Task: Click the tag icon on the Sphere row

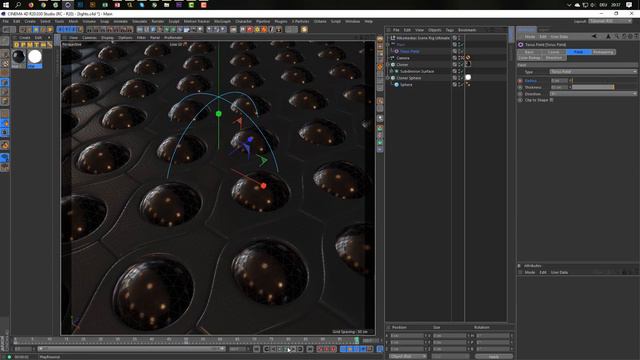Action: coord(468,84)
